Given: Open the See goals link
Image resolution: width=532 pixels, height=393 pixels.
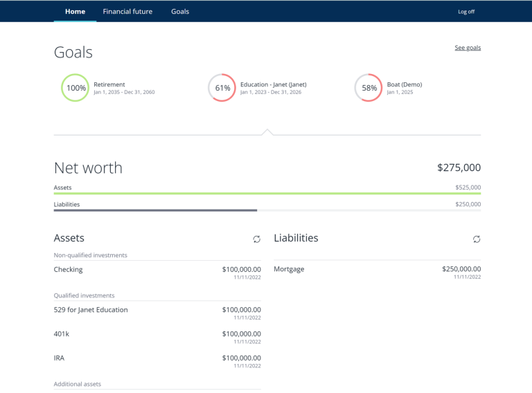Looking at the screenshot, I should (x=468, y=48).
